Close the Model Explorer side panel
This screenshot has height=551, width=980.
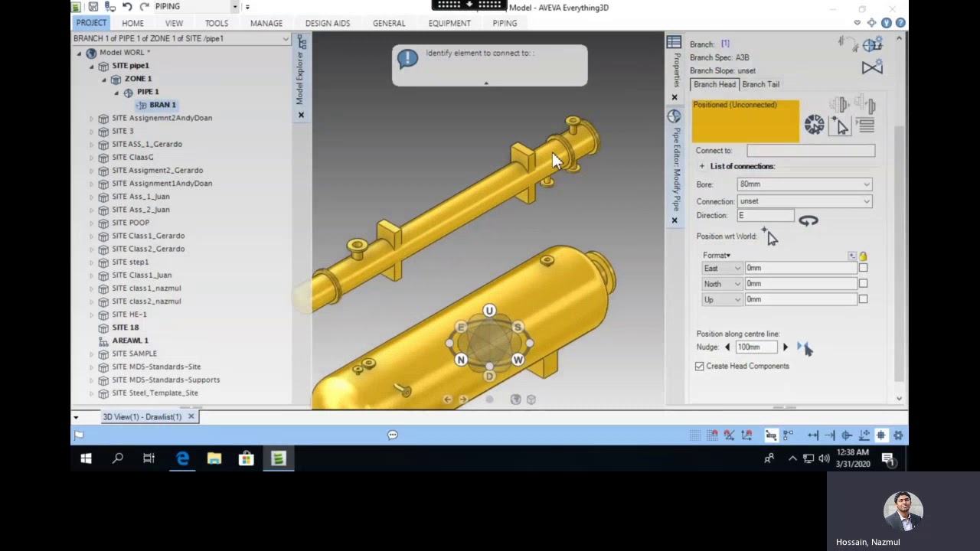coord(301,115)
